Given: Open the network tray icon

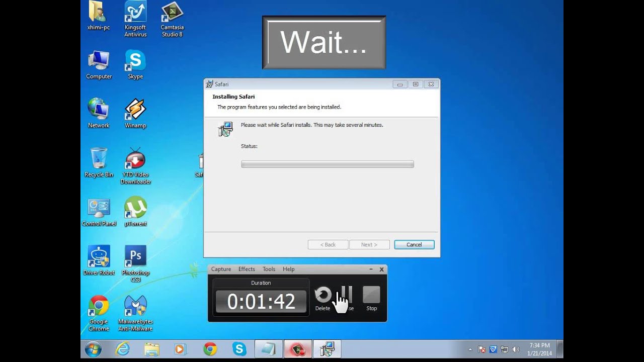Looking at the screenshot, I should point(505,349).
